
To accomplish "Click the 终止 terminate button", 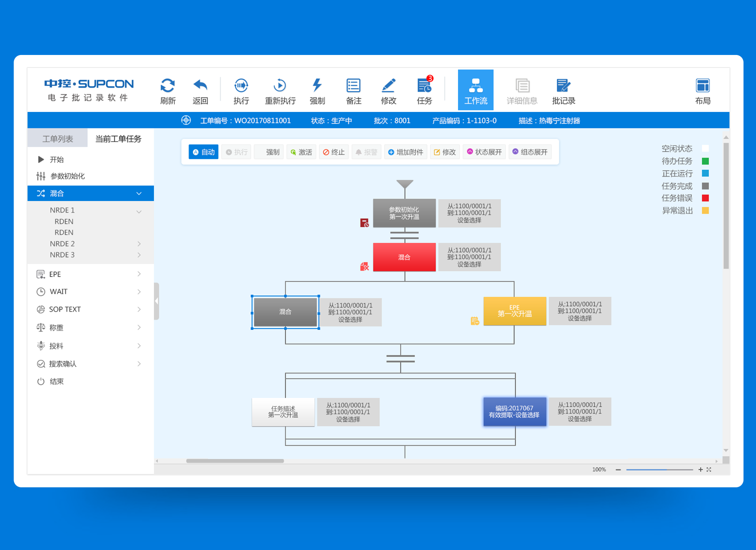I will [x=333, y=152].
